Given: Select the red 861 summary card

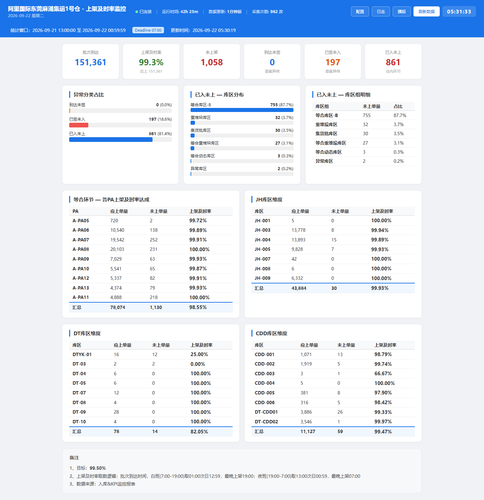Looking at the screenshot, I should coord(393,62).
